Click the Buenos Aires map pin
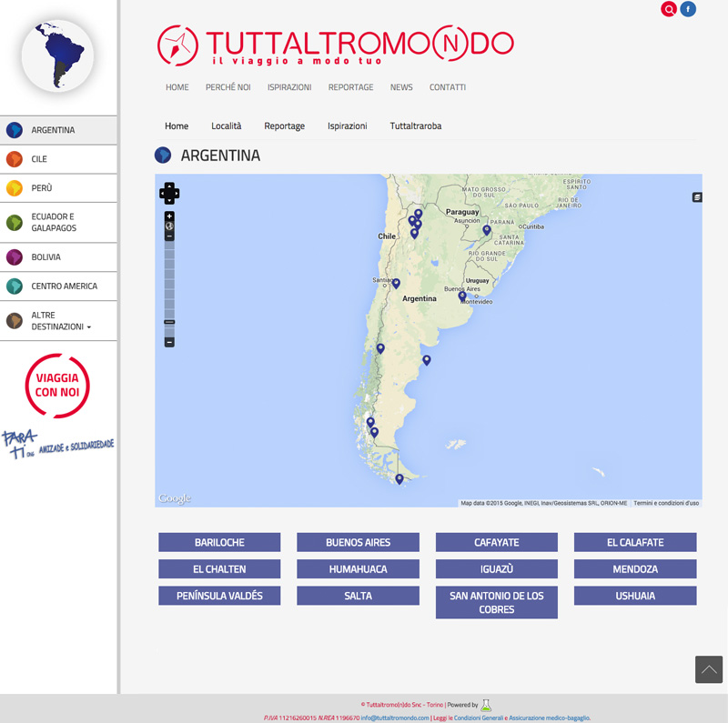 click(462, 296)
